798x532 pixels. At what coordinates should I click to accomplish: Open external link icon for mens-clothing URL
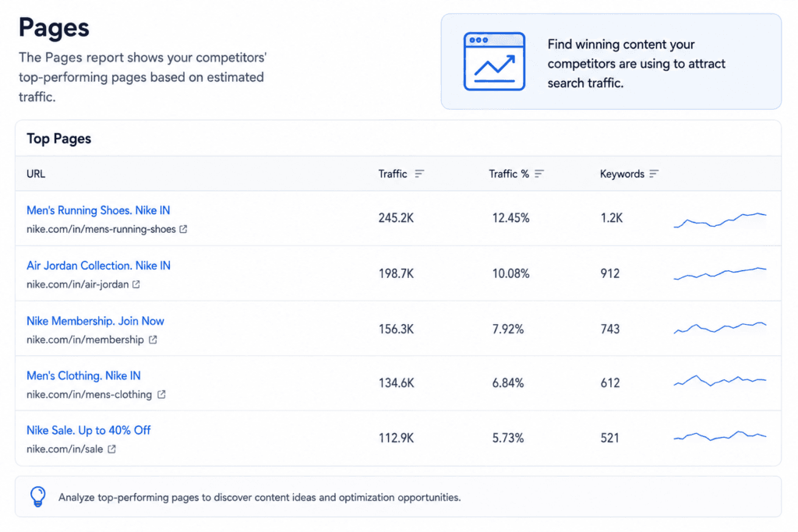(161, 394)
